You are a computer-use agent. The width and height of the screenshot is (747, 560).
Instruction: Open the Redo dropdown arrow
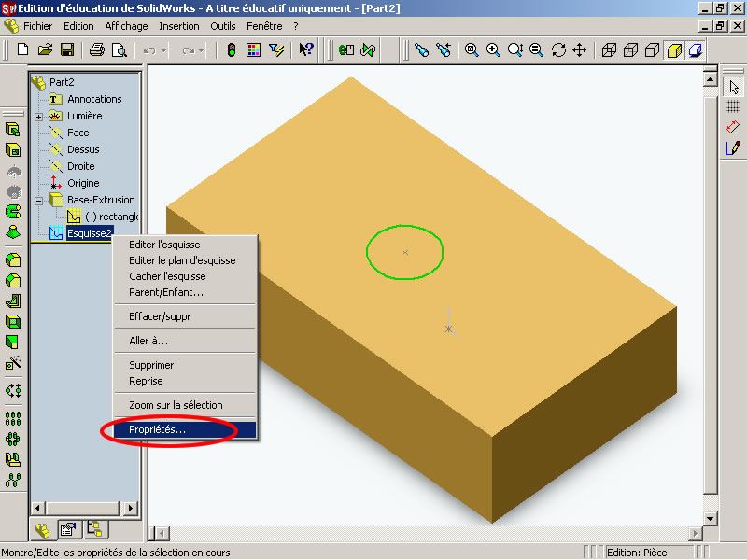point(202,50)
